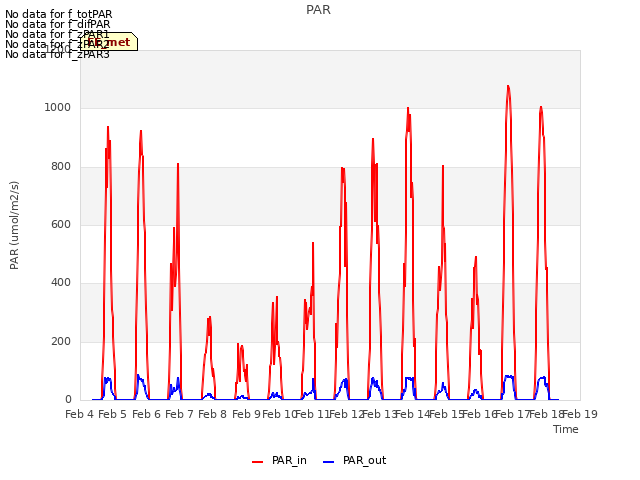Toggle the PAR_in legend entry
The image size is (640, 480).
279,461
